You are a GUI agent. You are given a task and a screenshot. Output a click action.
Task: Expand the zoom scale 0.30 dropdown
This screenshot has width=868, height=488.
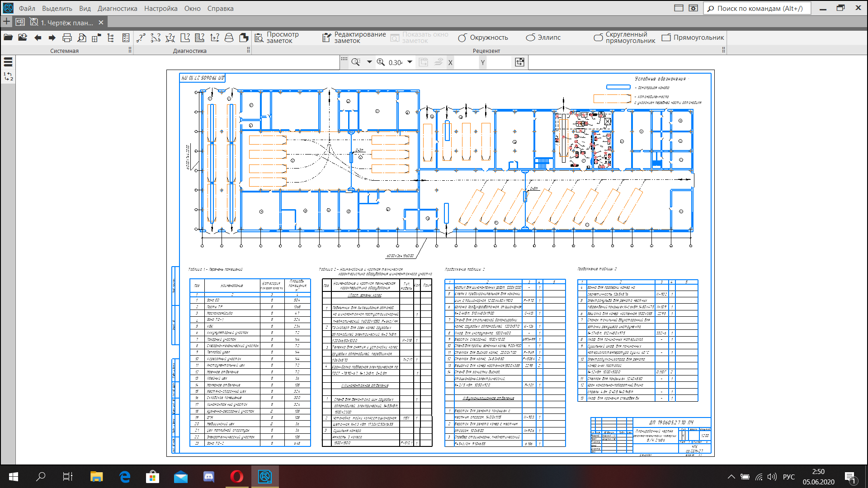pyautogui.click(x=410, y=62)
